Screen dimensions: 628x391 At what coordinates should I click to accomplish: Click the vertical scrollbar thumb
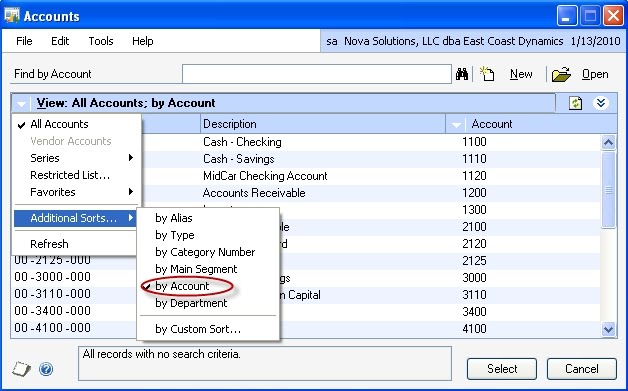608,189
